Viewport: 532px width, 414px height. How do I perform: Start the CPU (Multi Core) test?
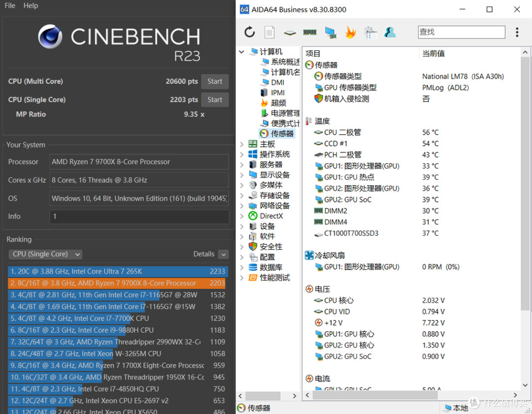tap(215, 81)
